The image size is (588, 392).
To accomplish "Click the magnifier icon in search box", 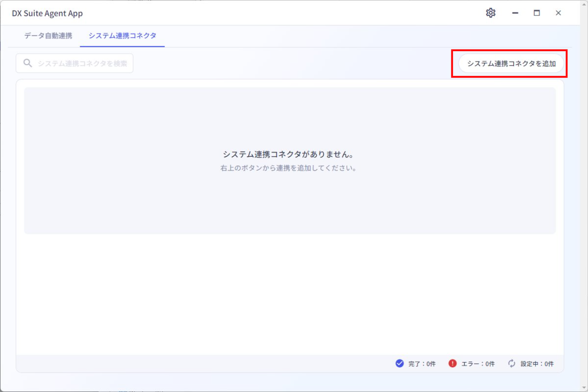I will [27, 63].
